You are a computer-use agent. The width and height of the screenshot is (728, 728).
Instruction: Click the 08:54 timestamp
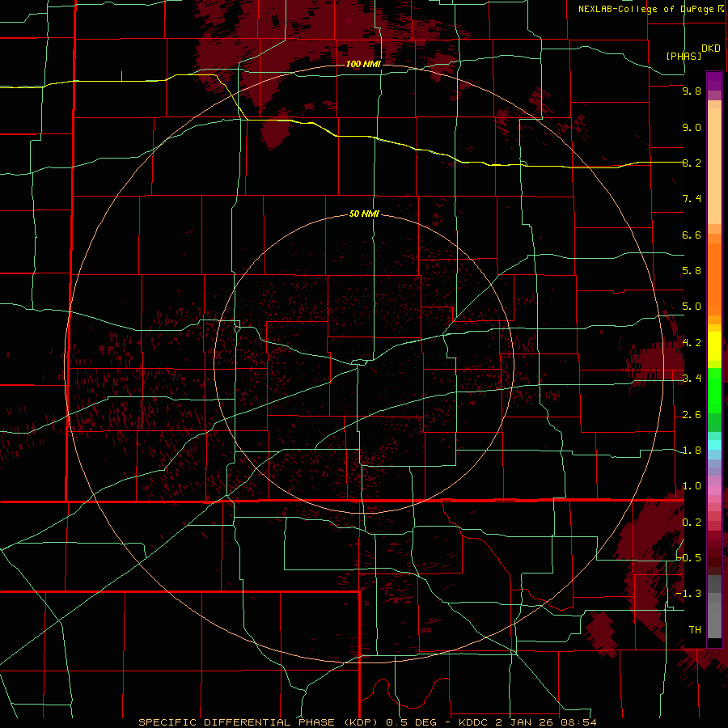click(578, 722)
